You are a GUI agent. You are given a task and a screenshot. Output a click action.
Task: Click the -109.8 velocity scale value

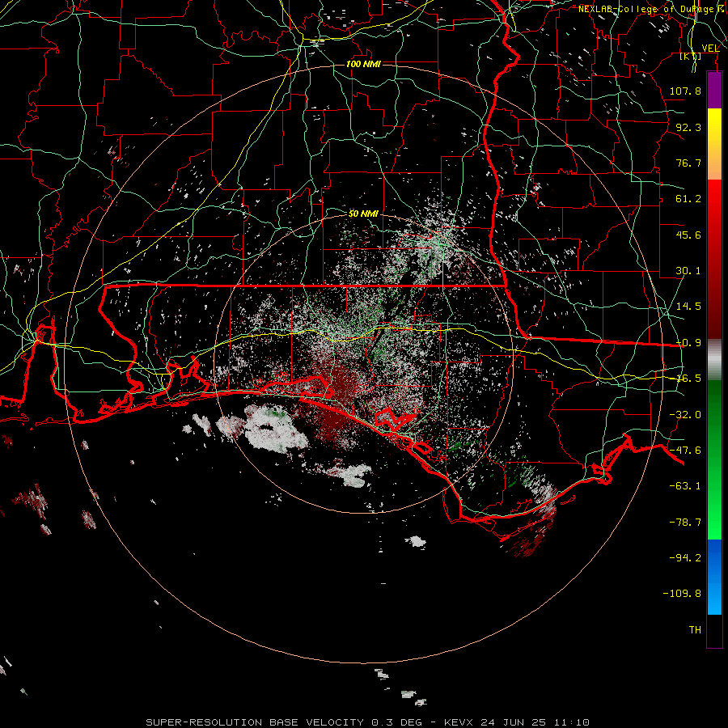coord(682,594)
